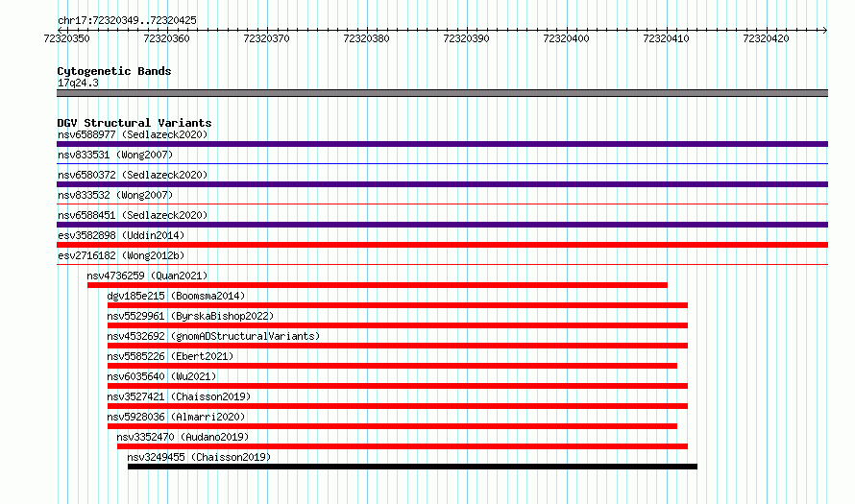Select the red bar under nsv3527421
855x504 pixels.
click(398, 406)
